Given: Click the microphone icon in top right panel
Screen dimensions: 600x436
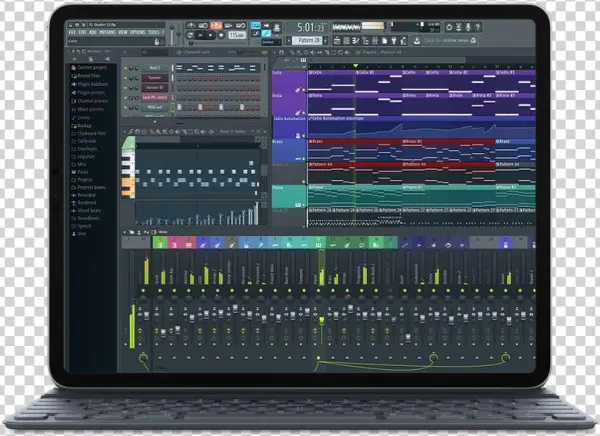Looking at the screenshot, I should [x=468, y=27].
